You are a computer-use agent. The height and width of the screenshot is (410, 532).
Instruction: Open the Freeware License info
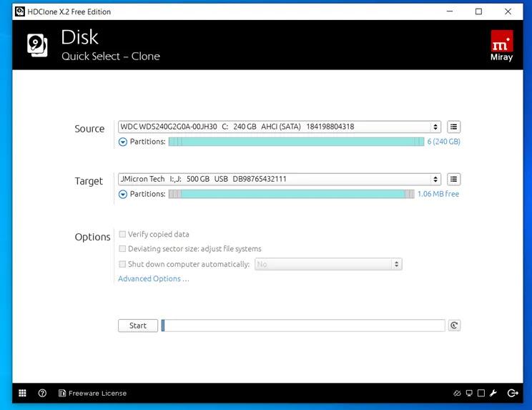[x=93, y=393]
